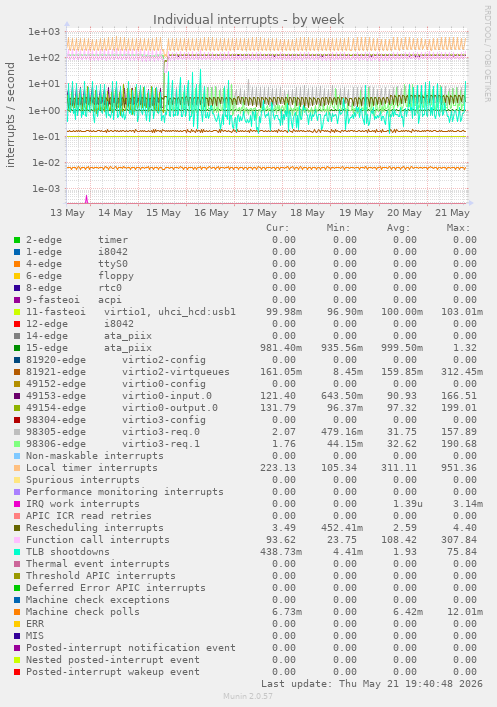
Task: Click the IRQ work interrupts magenta swatch
Action: pyautogui.click(x=17, y=504)
